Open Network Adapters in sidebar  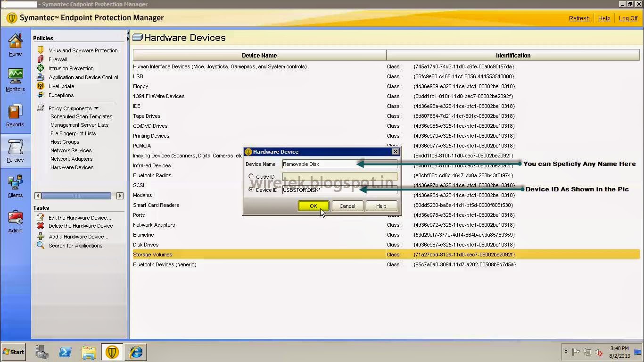pos(71,159)
